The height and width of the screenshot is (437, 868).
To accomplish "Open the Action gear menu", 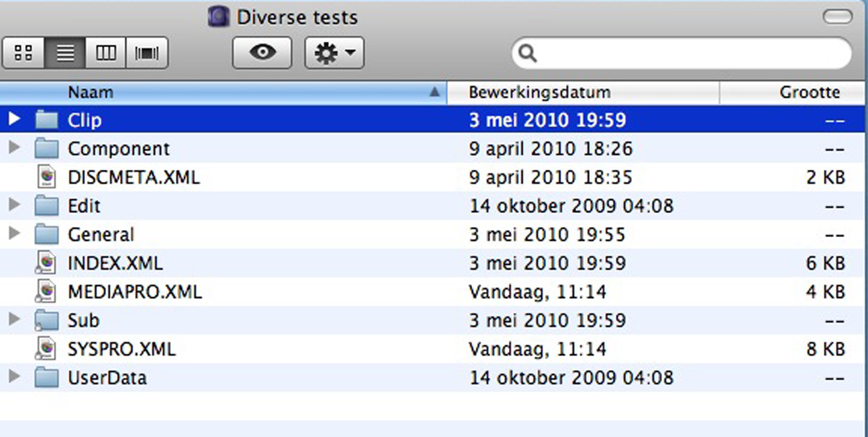I will point(334,53).
